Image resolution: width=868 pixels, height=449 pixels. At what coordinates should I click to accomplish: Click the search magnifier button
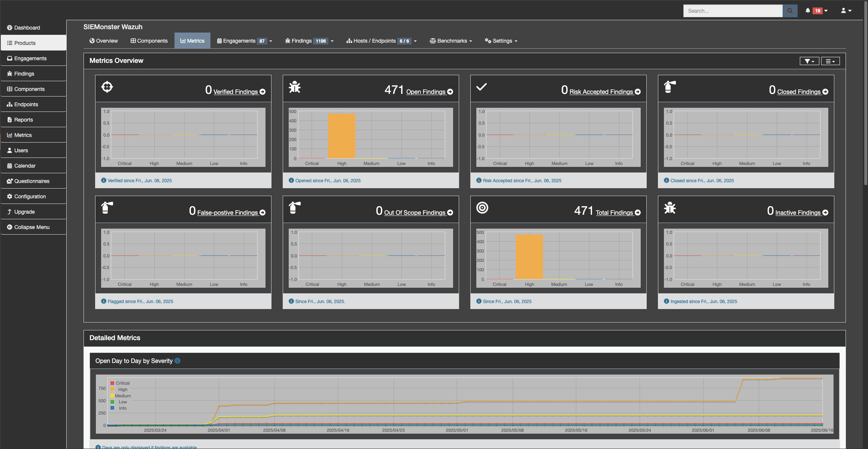tap(790, 11)
